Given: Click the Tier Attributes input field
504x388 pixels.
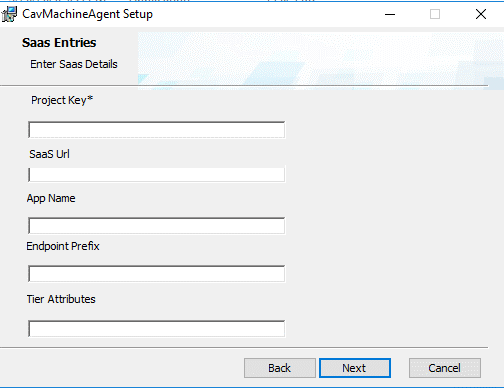Looking at the screenshot, I should click(x=157, y=329).
